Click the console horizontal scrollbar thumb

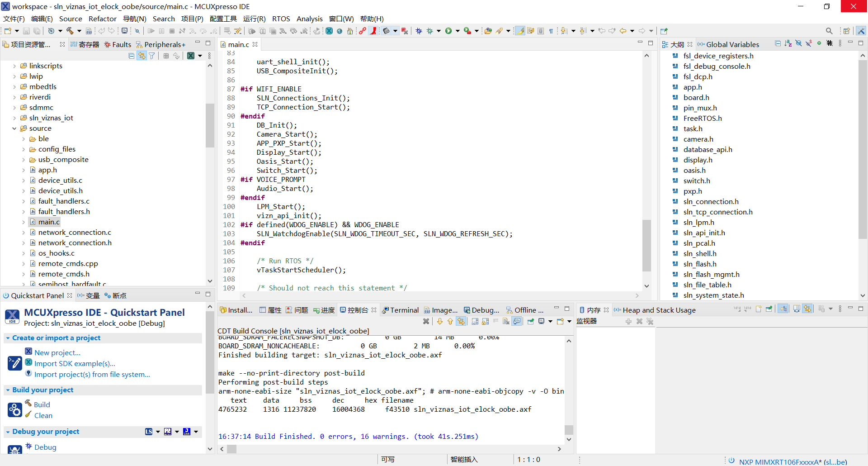pyautogui.click(x=231, y=449)
